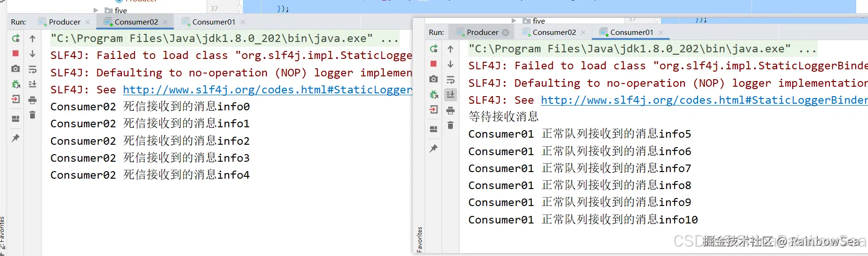Close the Consumer01 tab in the right Run window
Image resolution: width=868 pixels, height=256 pixels.
tap(661, 33)
